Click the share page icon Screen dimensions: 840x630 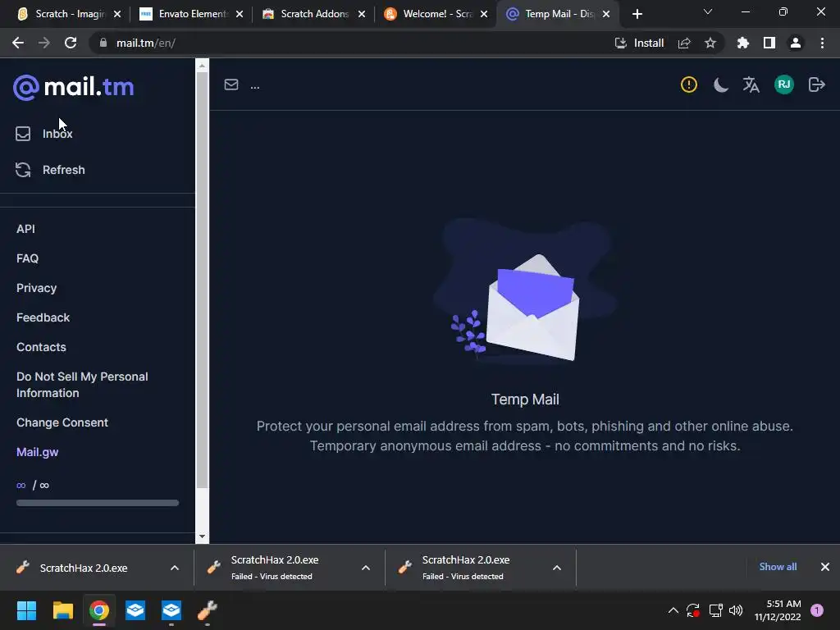tap(684, 43)
